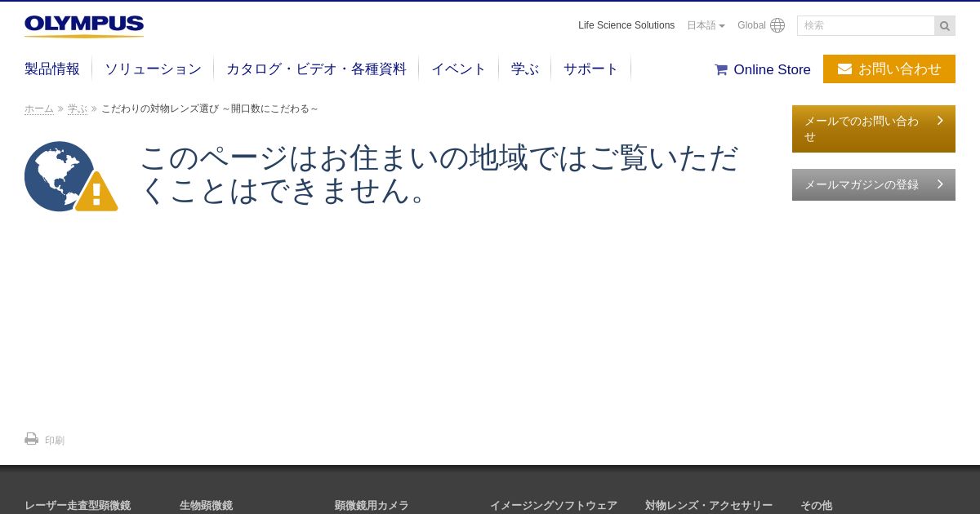Click footer heading 生物顕微鏡

click(x=206, y=505)
